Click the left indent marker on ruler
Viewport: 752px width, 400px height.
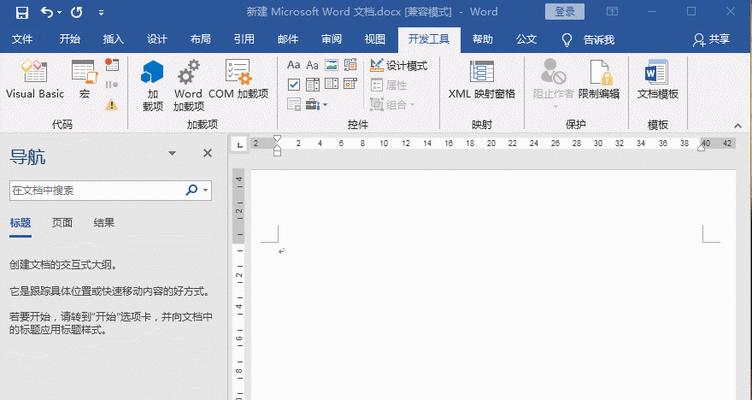pyautogui.click(x=277, y=151)
